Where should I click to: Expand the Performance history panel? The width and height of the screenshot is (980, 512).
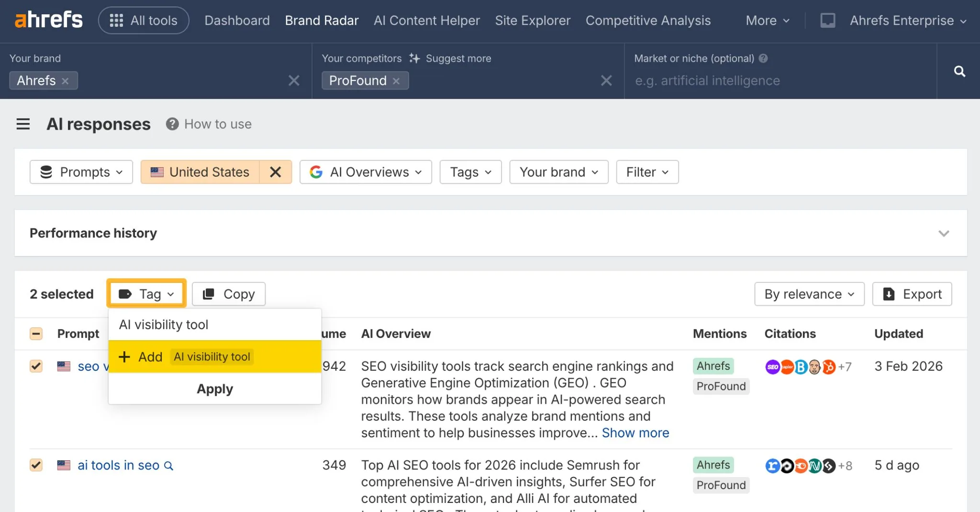point(943,234)
